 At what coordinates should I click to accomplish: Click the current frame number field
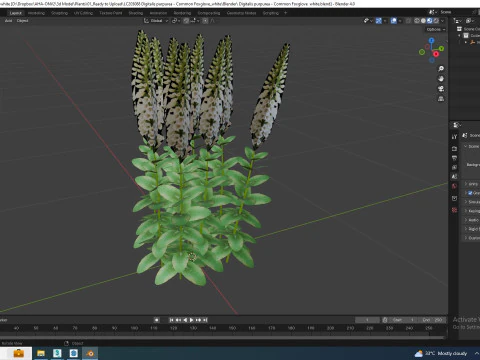pyautogui.click(x=367, y=320)
